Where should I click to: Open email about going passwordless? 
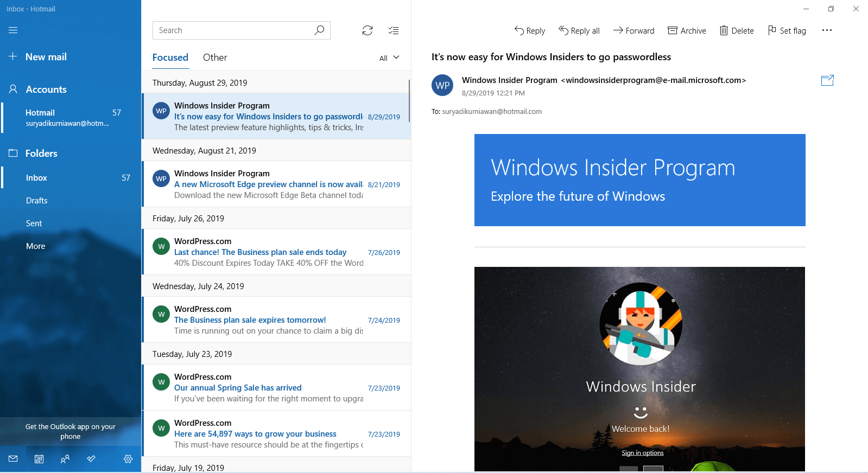(x=277, y=116)
